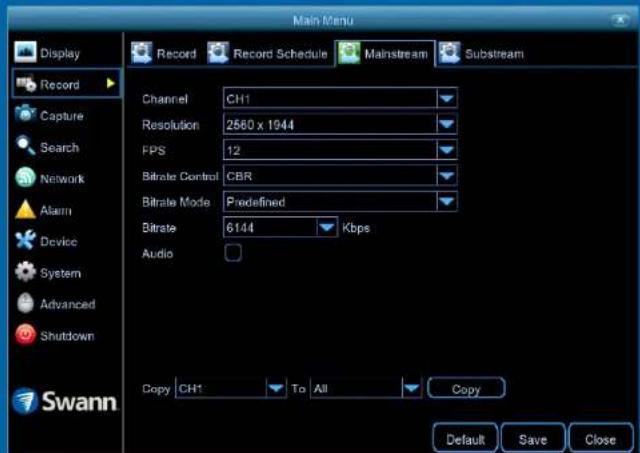Open the Network green icon

(25, 178)
